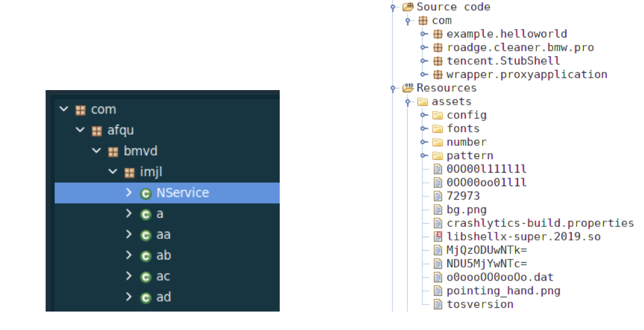644x330 pixels.
Task: Expand the roadge.cleaner.bmw.pro package node
Action: tap(424, 48)
